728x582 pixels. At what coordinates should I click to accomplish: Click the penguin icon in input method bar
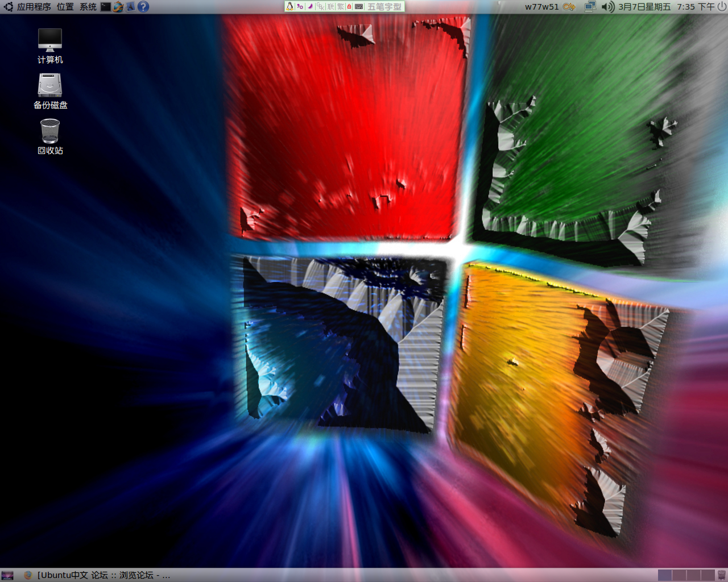coord(290,7)
